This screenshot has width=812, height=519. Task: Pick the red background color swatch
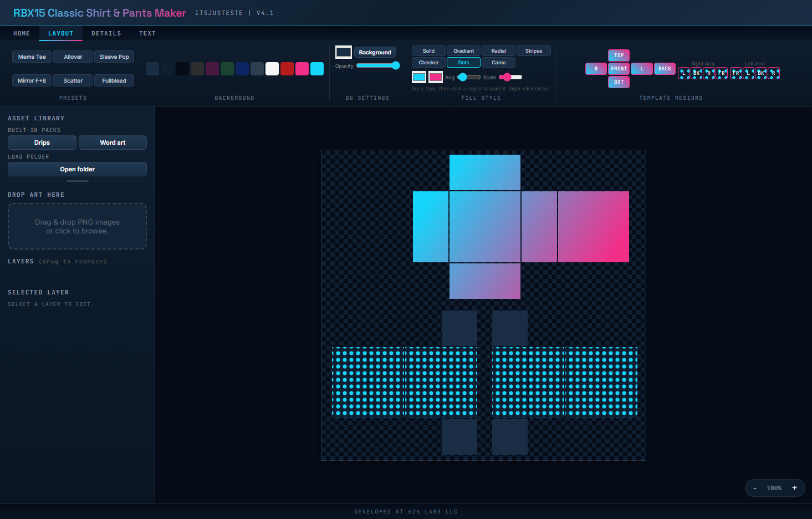[x=287, y=69]
